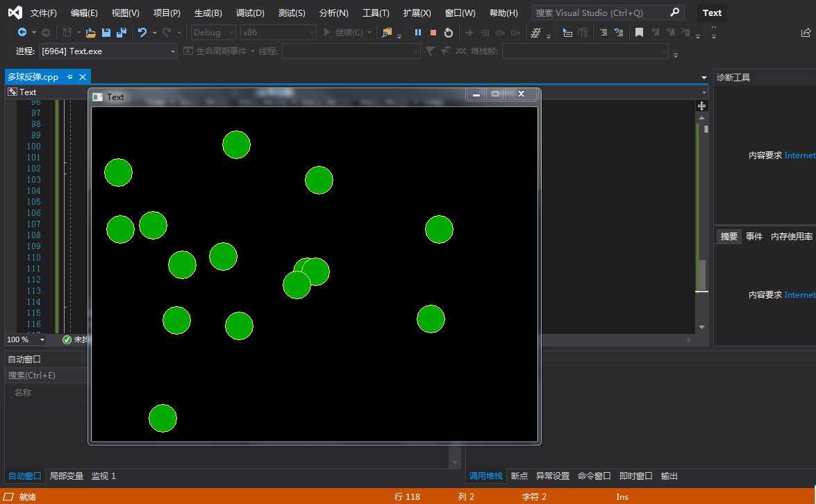The height and width of the screenshot is (504, 816).
Task: Open the undo history dropdown arrow
Action: point(155,32)
